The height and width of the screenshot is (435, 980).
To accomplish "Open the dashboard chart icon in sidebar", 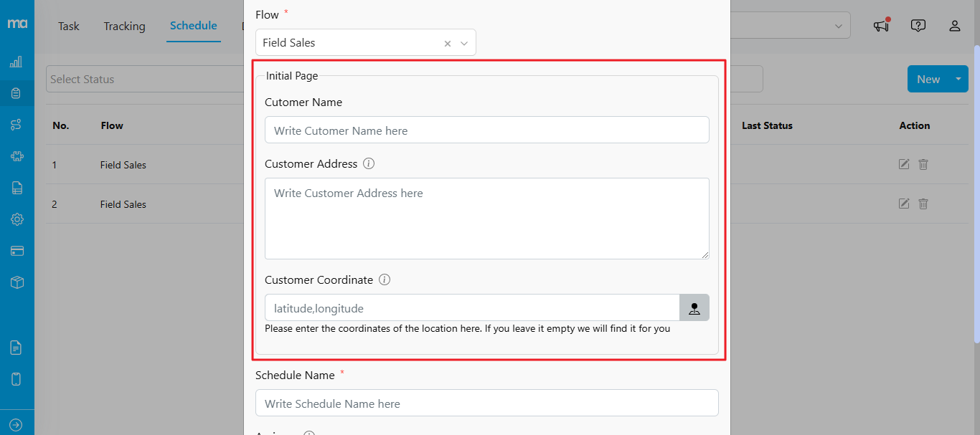I will (x=17, y=62).
